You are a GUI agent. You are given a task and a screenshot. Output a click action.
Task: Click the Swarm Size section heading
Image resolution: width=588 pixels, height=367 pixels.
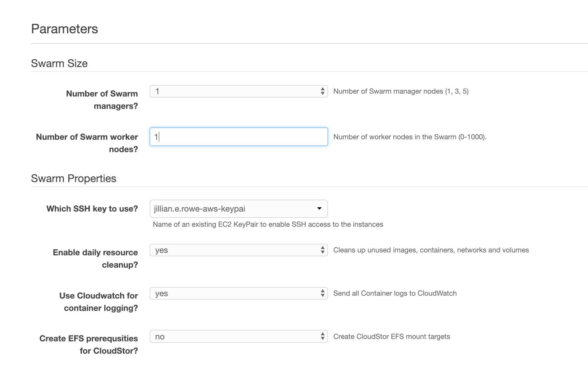[59, 63]
